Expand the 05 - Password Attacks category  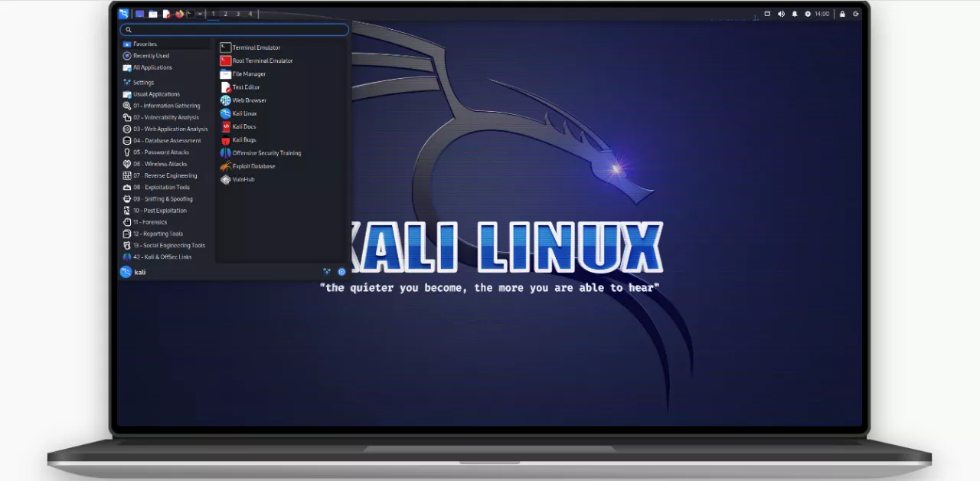tap(161, 152)
